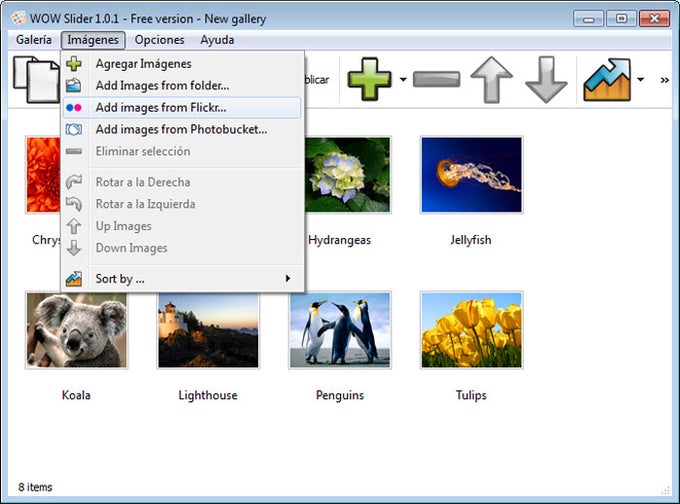Open the Galería menu
This screenshot has height=504, width=680.
click(34, 40)
